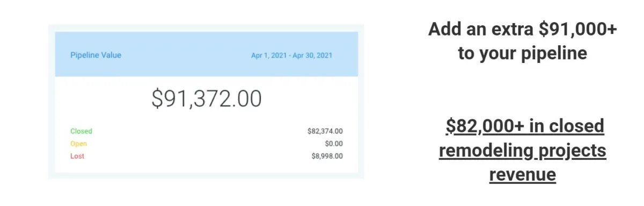This screenshot has width=644, height=206.
Task: Select the $82,374.00 closed value
Action: (325, 131)
